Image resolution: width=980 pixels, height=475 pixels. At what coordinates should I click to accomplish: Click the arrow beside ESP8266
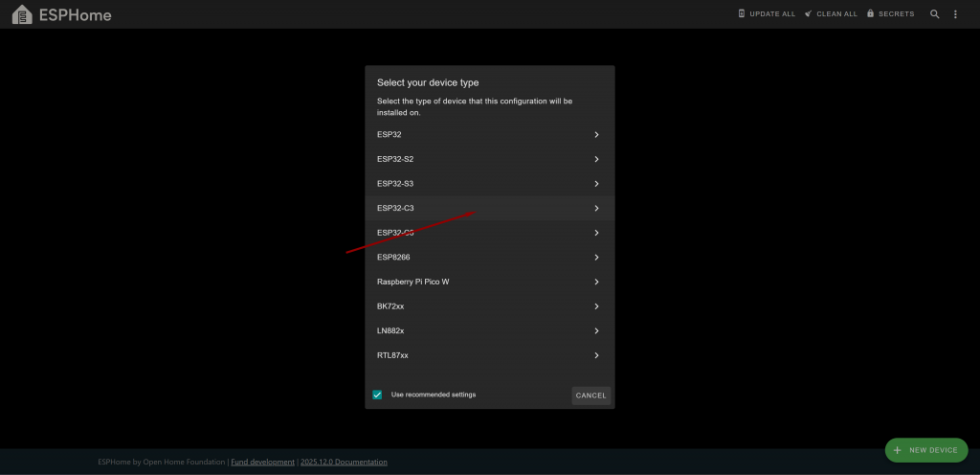pos(596,258)
